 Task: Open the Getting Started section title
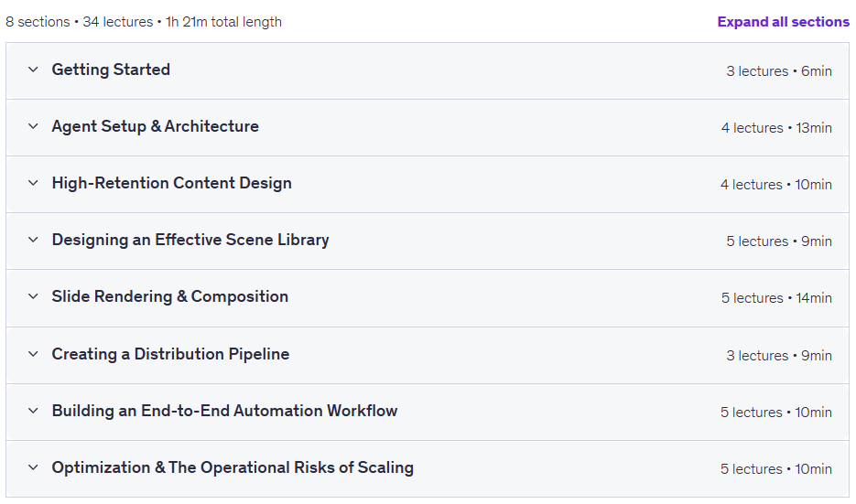(x=111, y=70)
